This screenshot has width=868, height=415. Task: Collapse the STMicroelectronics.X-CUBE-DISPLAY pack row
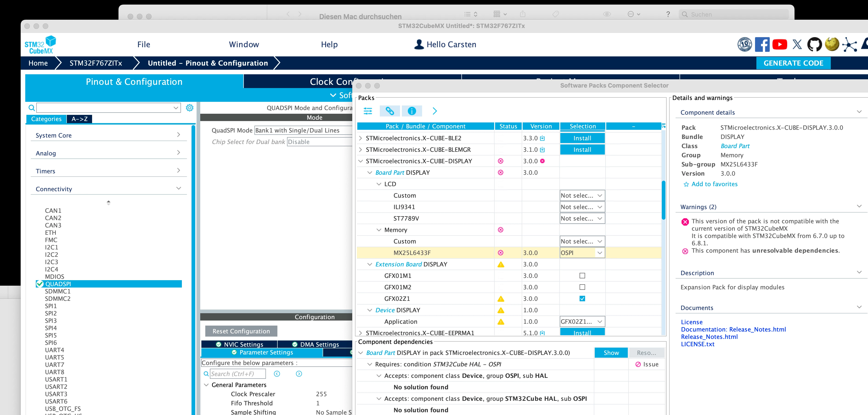tap(361, 161)
